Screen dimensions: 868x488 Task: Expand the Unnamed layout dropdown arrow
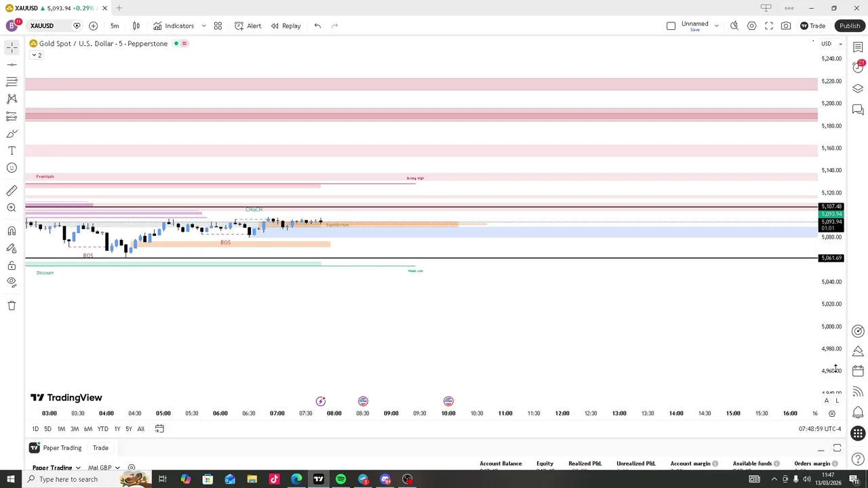tap(716, 26)
